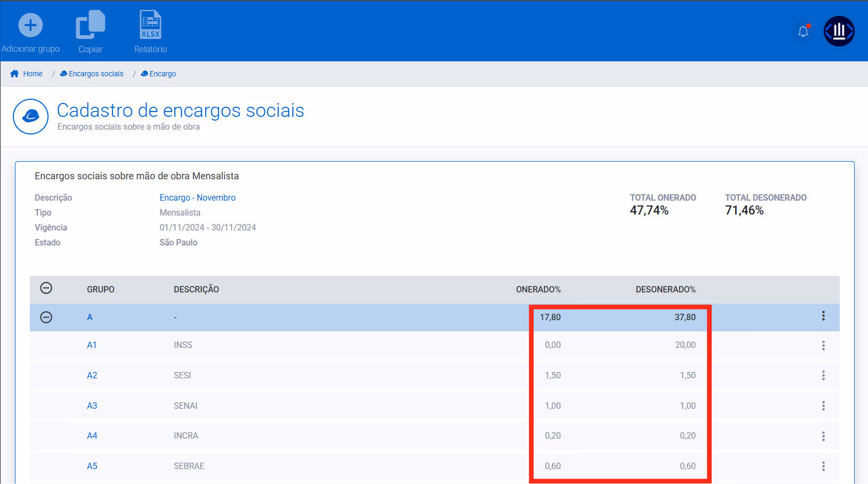Select the SEBRAE description cell
The image size is (868, 484).
[189, 466]
